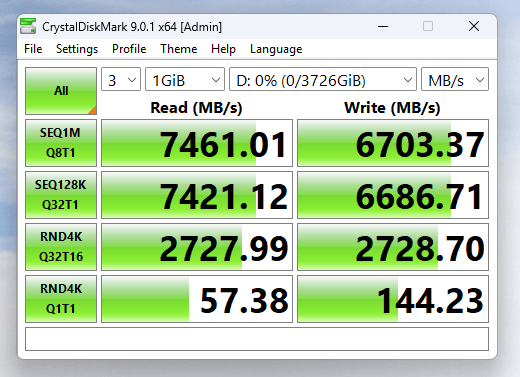The height and width of the screenshot is (377, 520).
Task: Click the Read (MB/s) column header
Action: point(196,108)
